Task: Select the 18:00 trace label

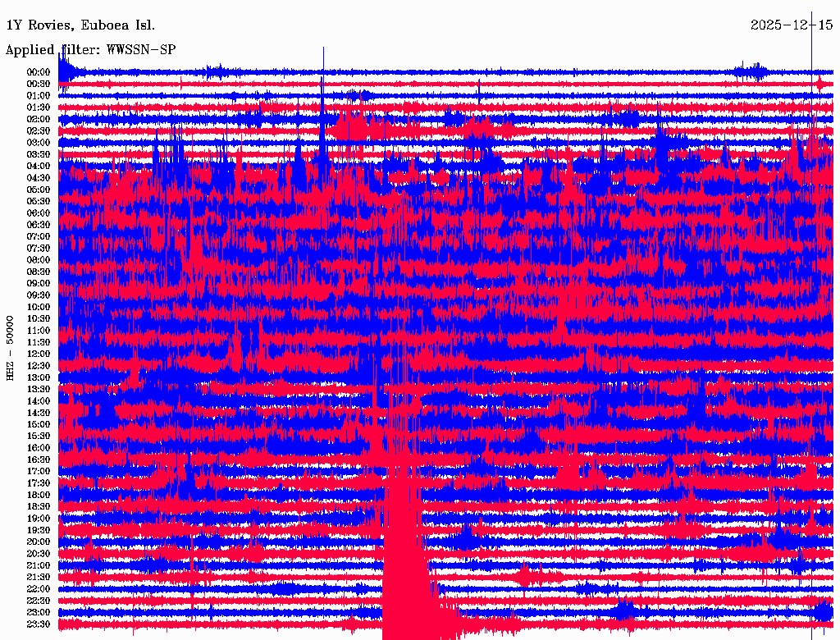Action: click(x=38, y=495)
